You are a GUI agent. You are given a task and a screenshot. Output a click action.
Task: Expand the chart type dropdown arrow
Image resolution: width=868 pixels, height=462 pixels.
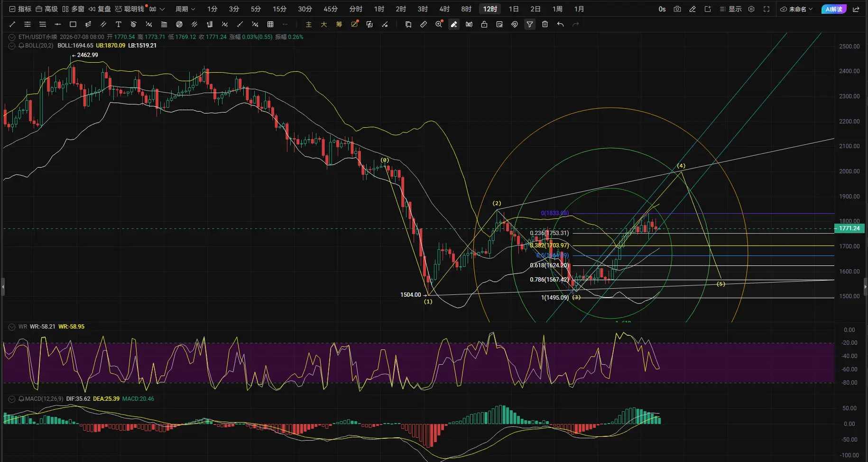[162, 9]
